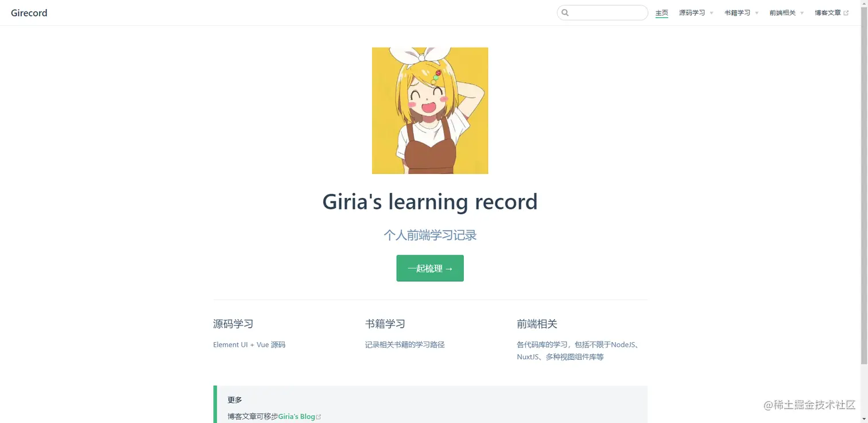Click the 更多 tip box title
Viewport: 868px width, 423px height.
(235, 399)
